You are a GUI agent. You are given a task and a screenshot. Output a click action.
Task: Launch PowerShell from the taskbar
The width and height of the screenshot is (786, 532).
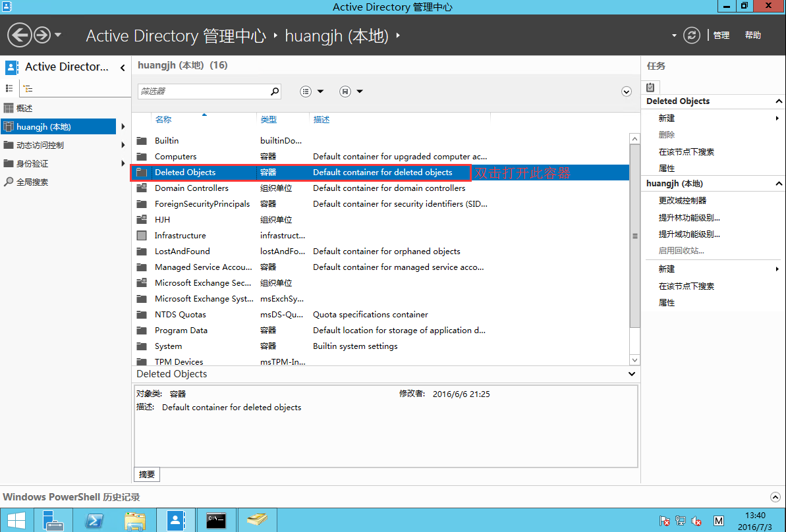(94, 521)
